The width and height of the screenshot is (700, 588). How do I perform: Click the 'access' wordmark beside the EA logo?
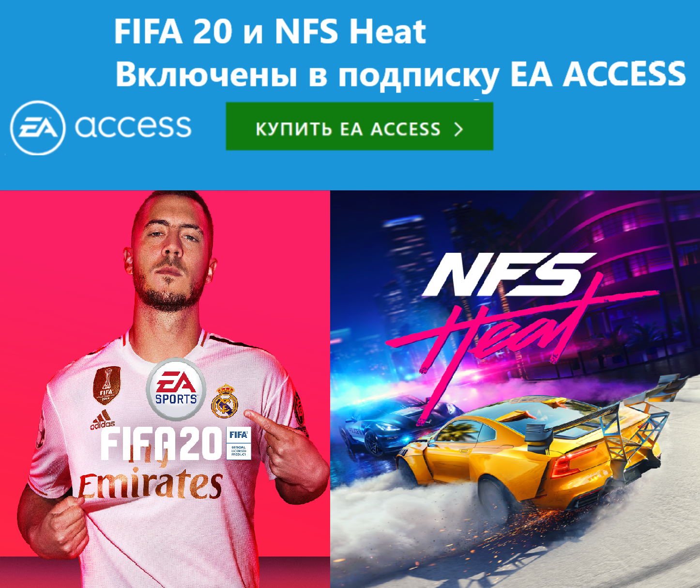coord(133,126)
